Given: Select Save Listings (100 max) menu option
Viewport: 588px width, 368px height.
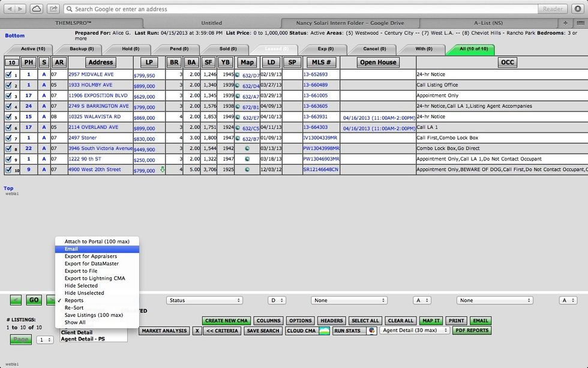Looking at the screenshot, I should click(97, 315).
